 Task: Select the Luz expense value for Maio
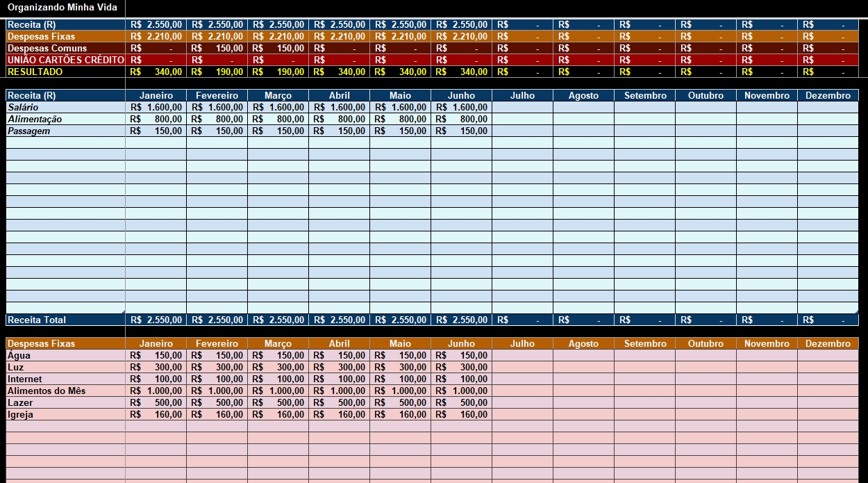400,368
